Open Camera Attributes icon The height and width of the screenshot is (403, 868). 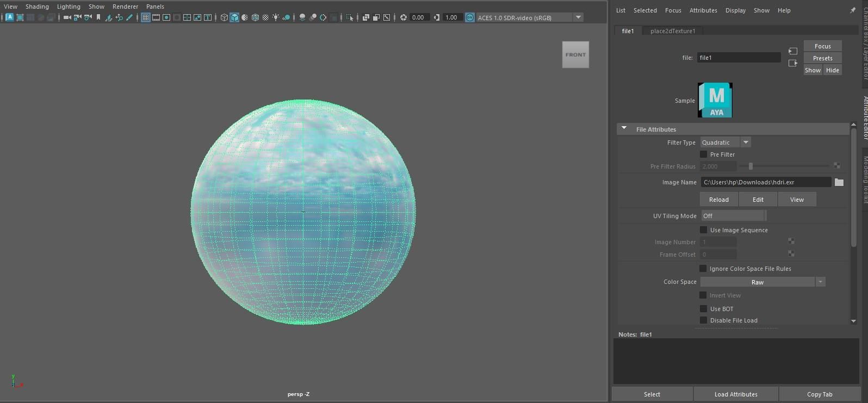[x=88, y=17]
